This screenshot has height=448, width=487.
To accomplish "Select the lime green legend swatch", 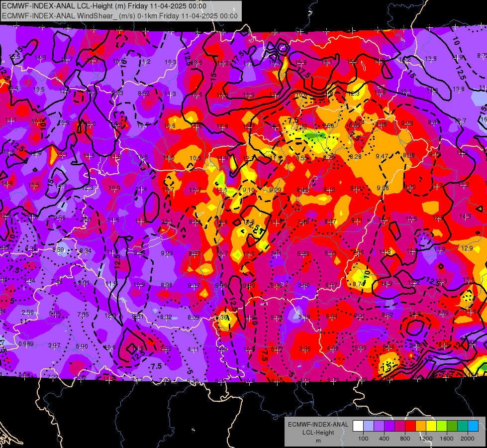I will point(442,426).
